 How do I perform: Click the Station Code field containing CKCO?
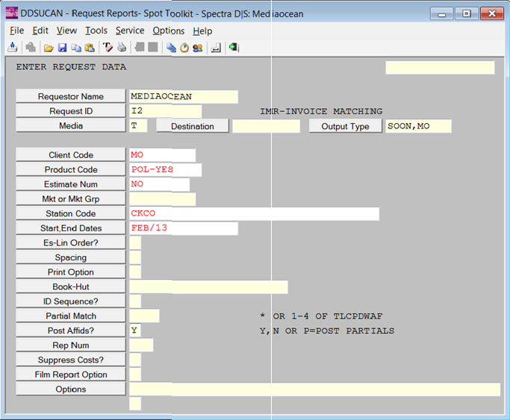click(255, 214)
